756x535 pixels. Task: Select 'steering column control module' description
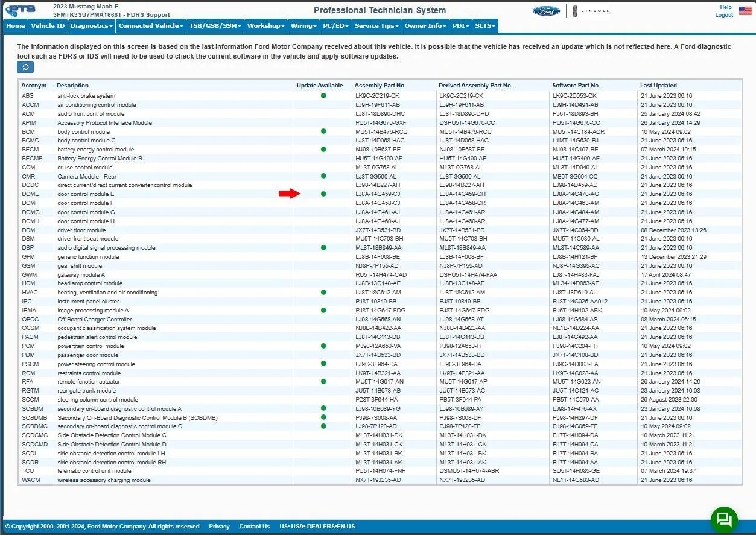click(x=98, y=399)
